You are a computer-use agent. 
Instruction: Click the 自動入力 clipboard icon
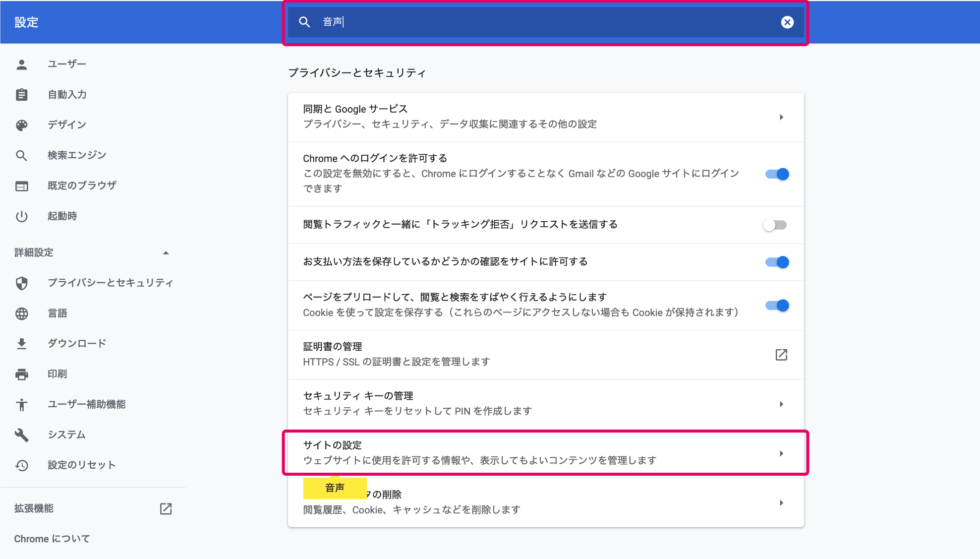(21, 95)
